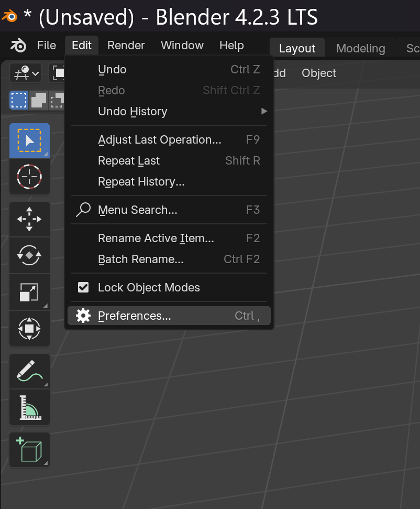Set selection mode to extend
The width and height of the screenshot is (420, 509).
(39, 100)
